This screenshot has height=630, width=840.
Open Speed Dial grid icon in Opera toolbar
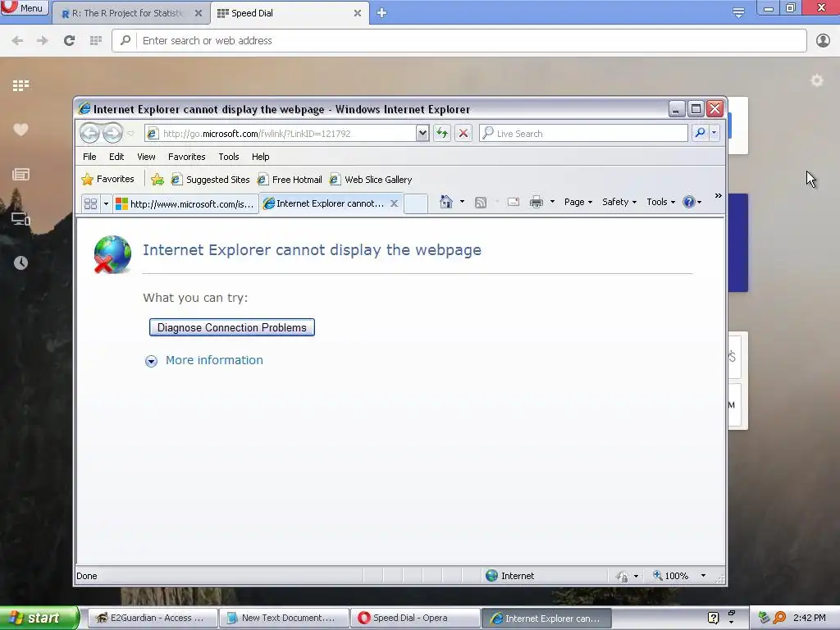click(96, 41)
